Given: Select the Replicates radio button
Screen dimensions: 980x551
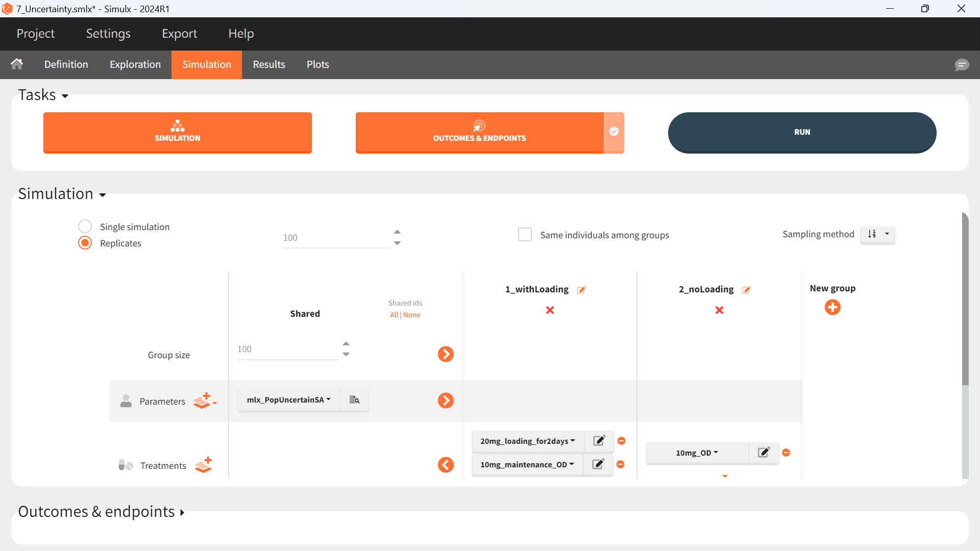Looking at the screenshot, I should click(x=85, y=243).
